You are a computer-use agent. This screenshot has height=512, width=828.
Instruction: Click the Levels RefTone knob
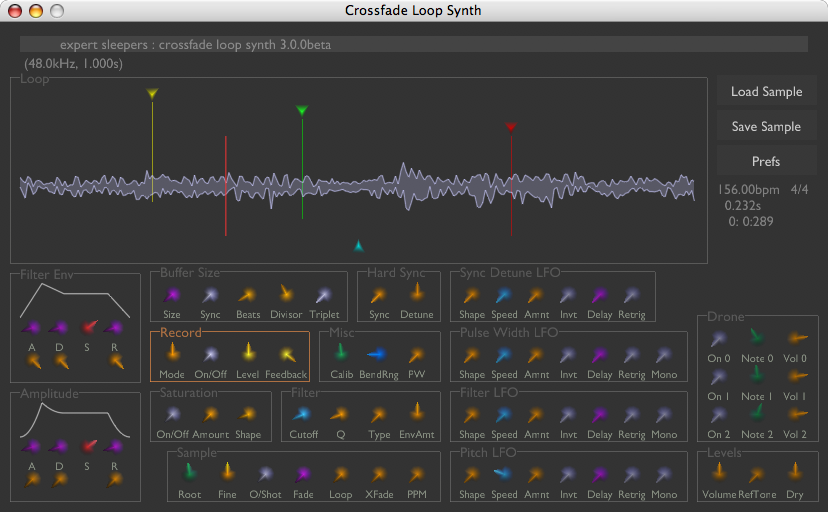(x=756, y=475)
